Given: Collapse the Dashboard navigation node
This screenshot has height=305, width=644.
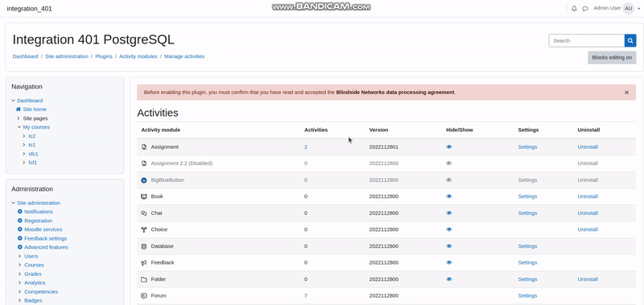Looking at the screenshot, I should coord(13,101).
